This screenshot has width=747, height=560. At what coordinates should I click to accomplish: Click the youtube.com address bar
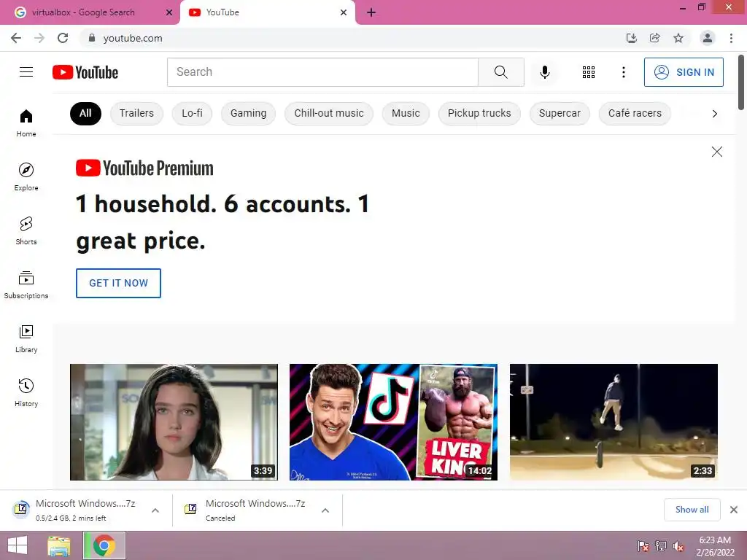coord(350,38)
